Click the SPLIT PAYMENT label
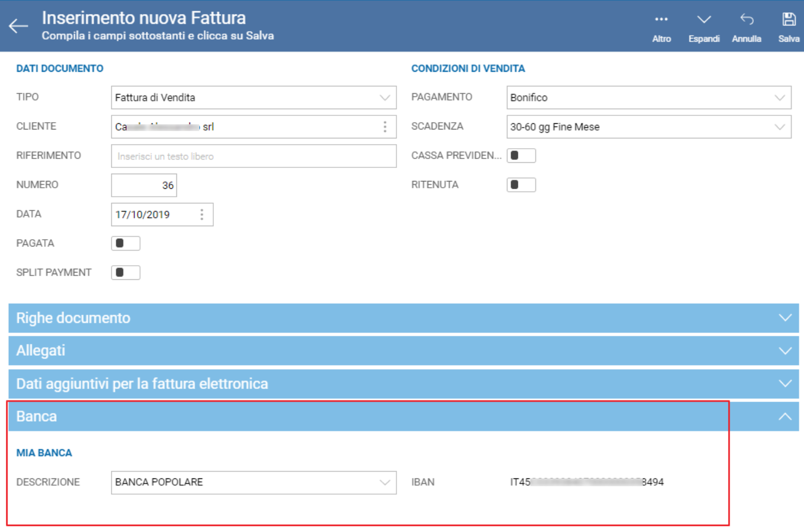The height and width of the screenshot is (532, 804). 54,273
